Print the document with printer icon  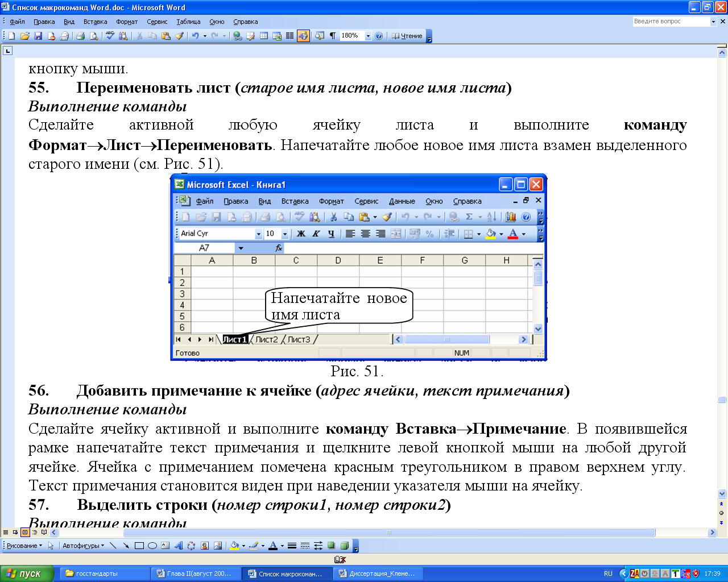point(81,36)
